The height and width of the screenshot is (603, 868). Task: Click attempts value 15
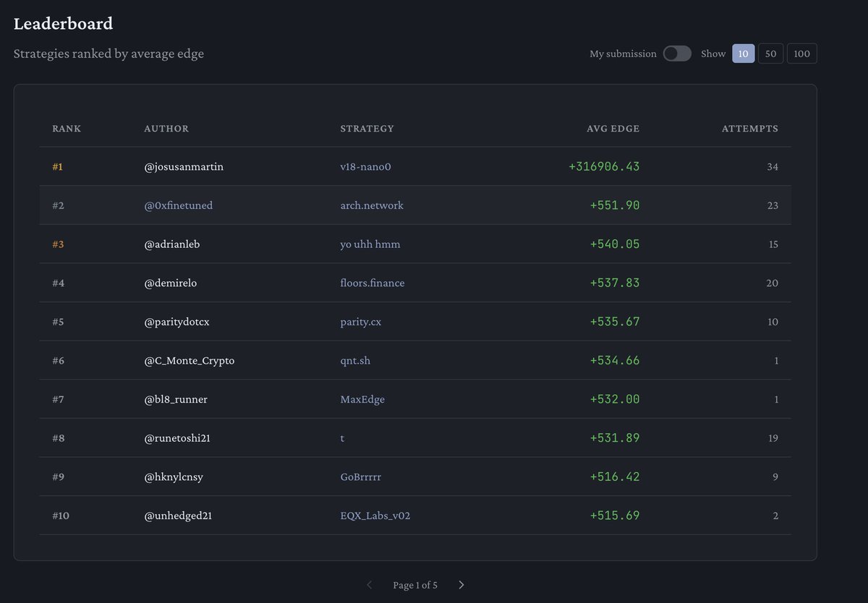773,244
